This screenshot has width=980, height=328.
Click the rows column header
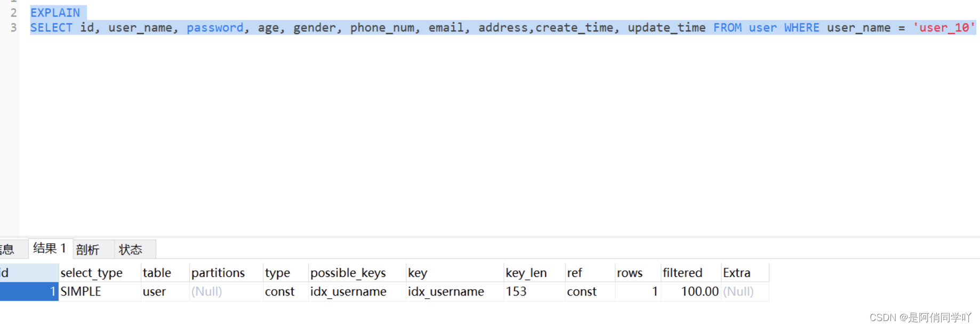pos(638,273)
